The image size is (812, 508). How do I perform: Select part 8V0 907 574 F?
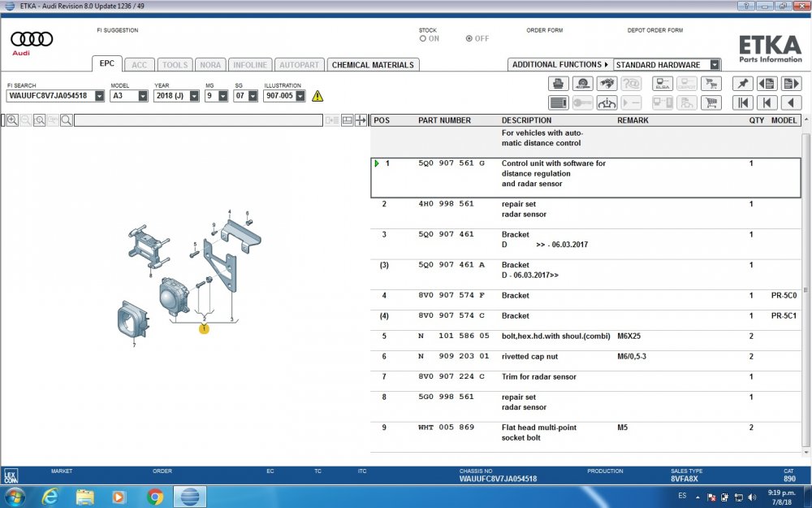[x=451, y=295]
